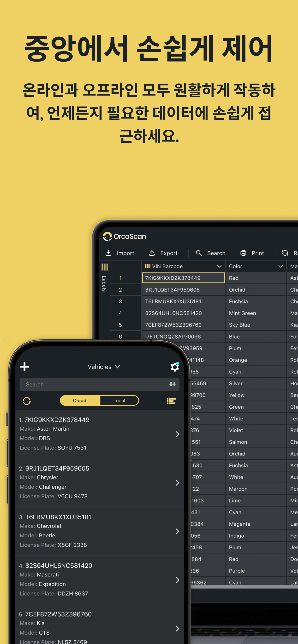
Task: Tap Model Challenger line on phone
Action: [x=43, y=487]
